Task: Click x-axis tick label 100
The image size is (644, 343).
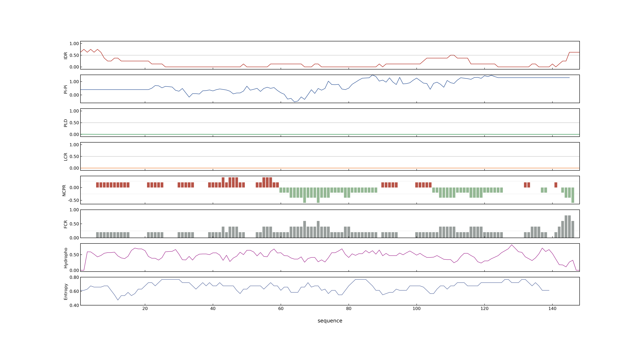Action: click(416, 309)
